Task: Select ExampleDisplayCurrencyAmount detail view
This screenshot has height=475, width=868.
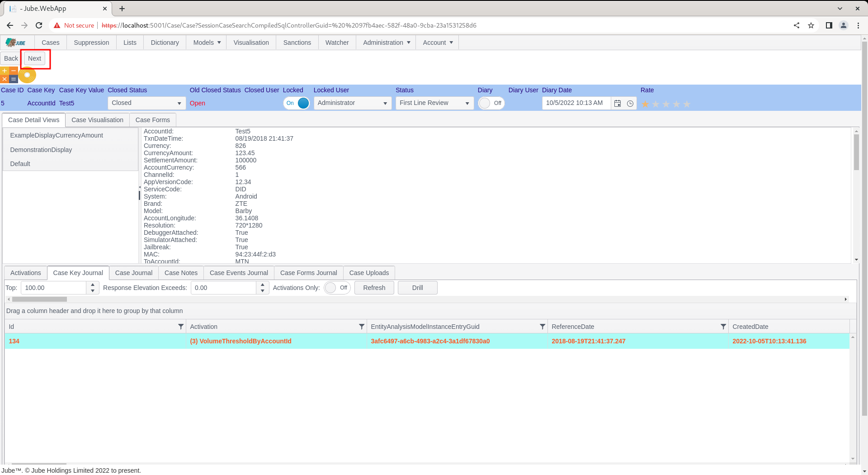Action: 70,135
